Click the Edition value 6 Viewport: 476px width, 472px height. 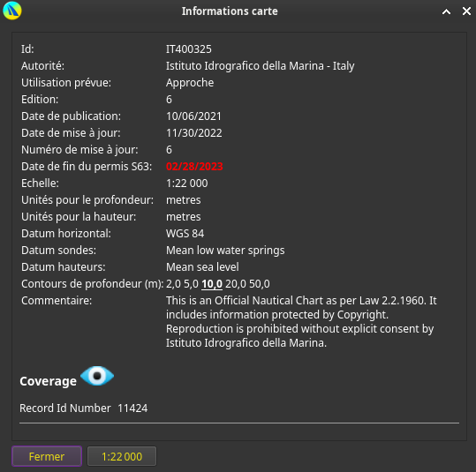[169, 100]
